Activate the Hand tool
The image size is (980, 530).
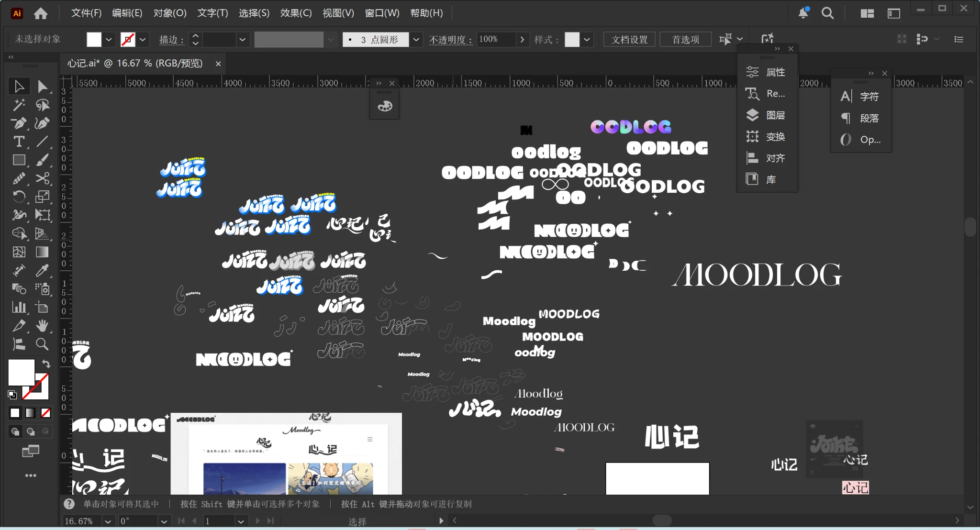pyautogui.click(x=42, y=326)
